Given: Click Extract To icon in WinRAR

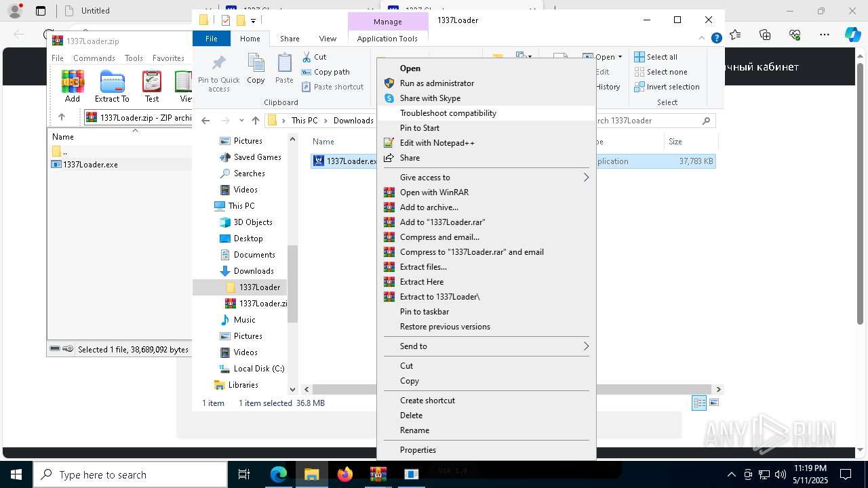Looking at the screenshot, I should coord(112,87).
